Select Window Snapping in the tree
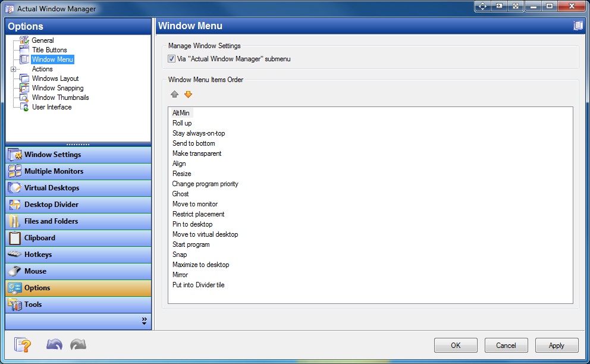590x364 pixels. (x=58, y=87)
